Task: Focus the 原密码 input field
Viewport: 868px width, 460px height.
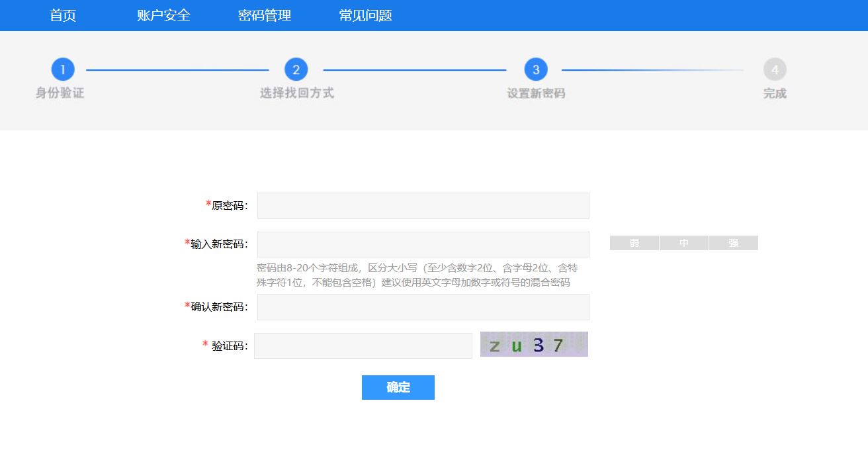Action: 423,206
